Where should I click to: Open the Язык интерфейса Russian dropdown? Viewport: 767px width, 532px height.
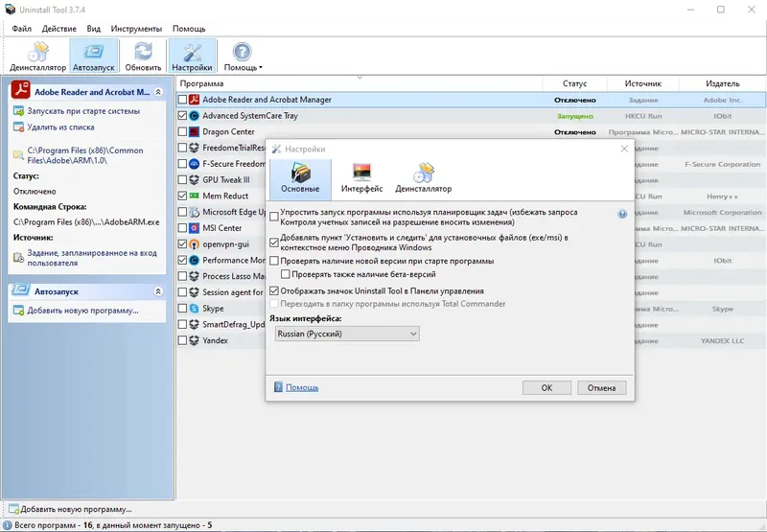point(347,334)
